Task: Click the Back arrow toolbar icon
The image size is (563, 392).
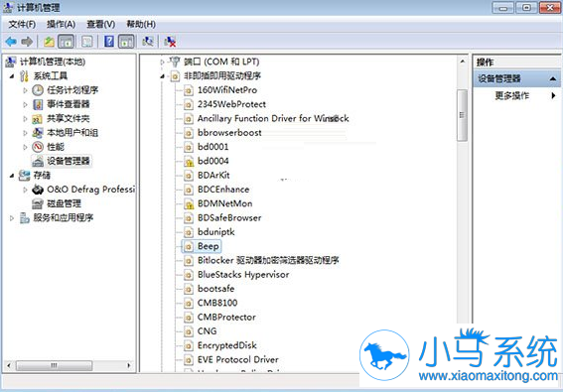Action: pyautogui.click(x=11, y=42)
